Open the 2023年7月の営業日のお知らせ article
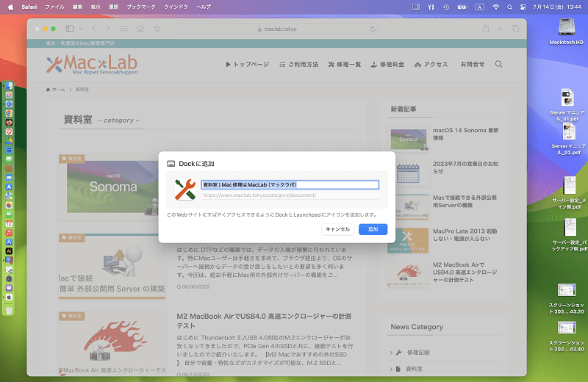Screen dimensions: 588x382 465,167
